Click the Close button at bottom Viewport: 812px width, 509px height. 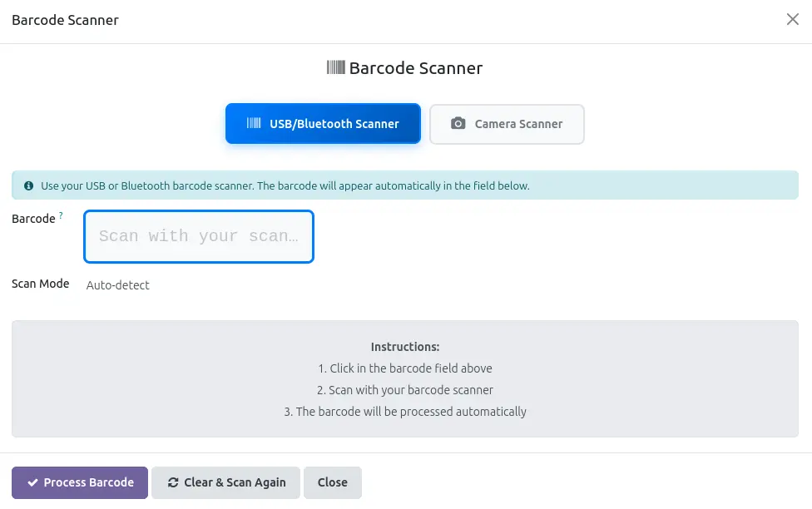[x=333, y=482]
